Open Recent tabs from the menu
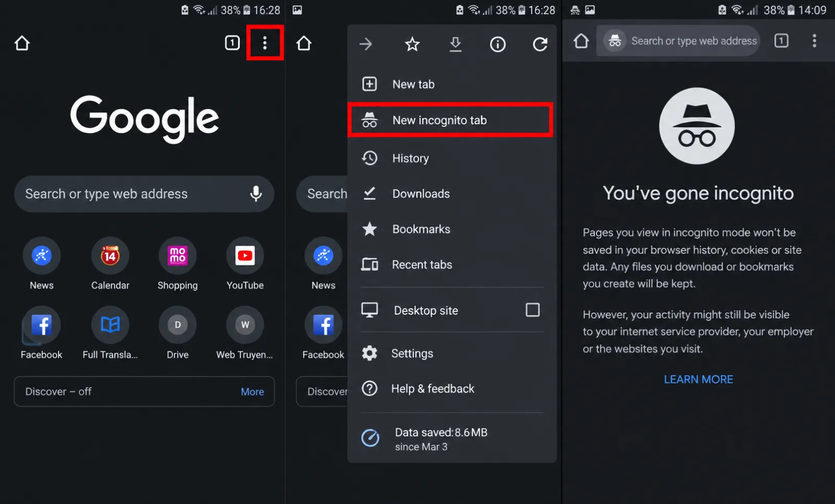Screen dimensions: 835x504 (x=452, y=265)
